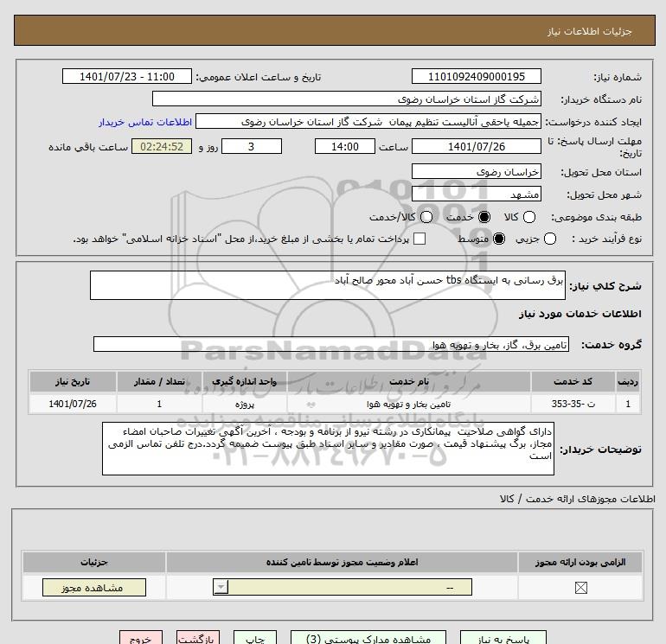
Task: Click the request creator field
Action: [x=368, y=122]
